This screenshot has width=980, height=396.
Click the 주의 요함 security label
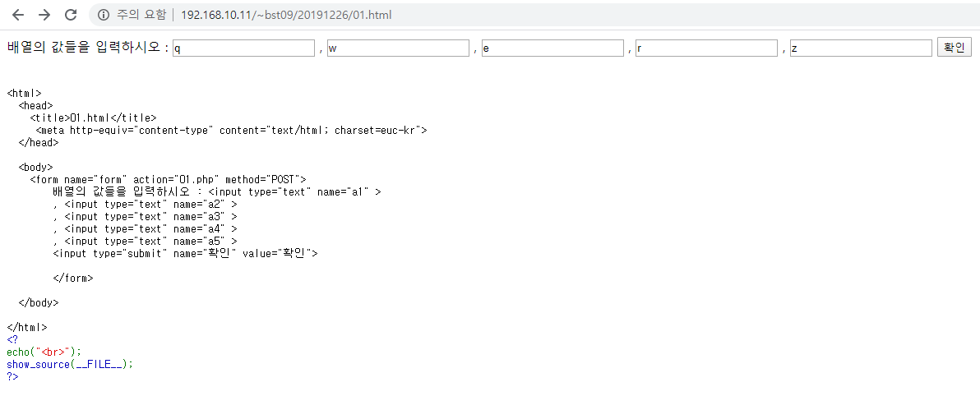tap(141, 15)
